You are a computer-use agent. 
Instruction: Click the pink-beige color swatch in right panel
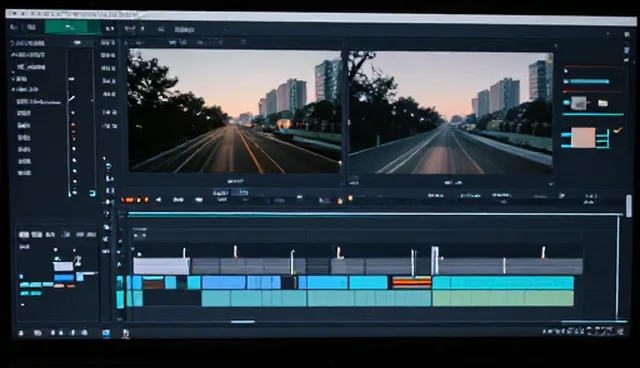tap(583, 137)
